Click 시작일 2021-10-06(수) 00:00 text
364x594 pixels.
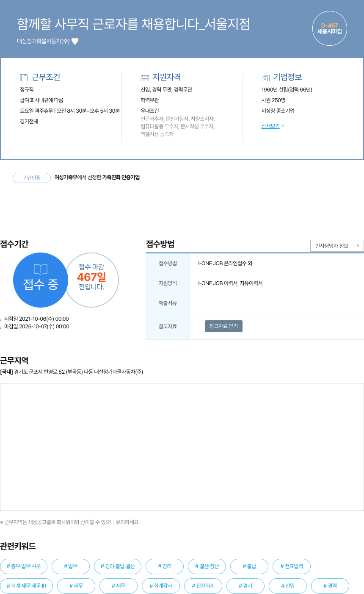click(x=36, y=319)
